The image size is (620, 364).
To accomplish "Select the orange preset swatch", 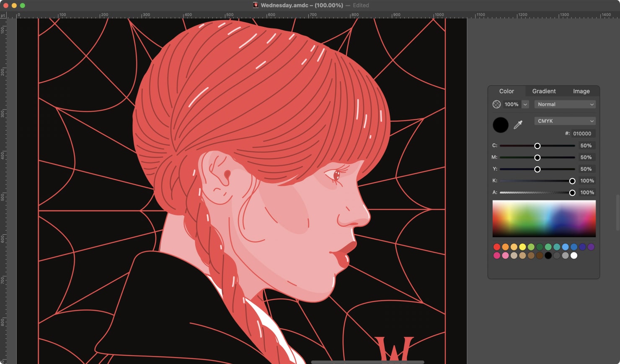I will [505, 247].
